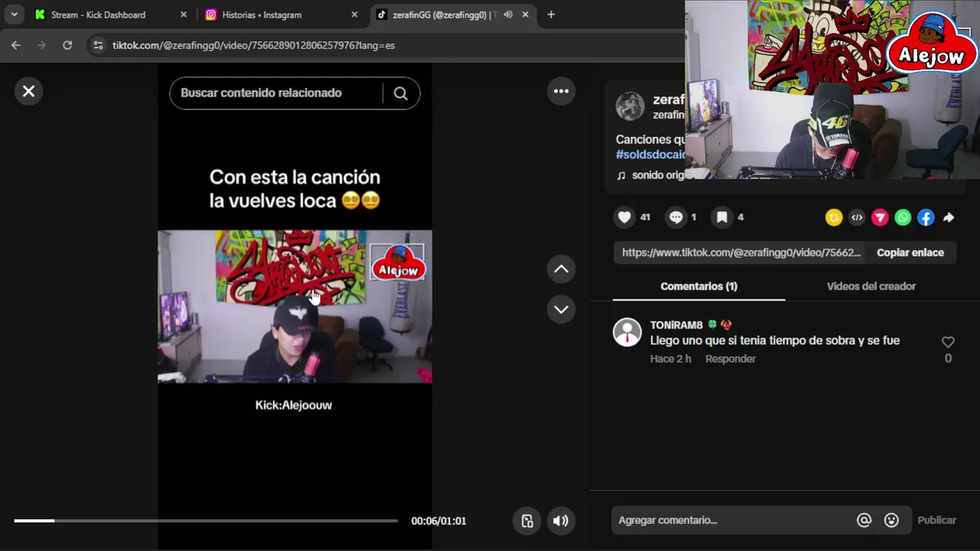Open zerafingg creator avatar
This screenshot has height=551, width=980.
click(630, 106)
